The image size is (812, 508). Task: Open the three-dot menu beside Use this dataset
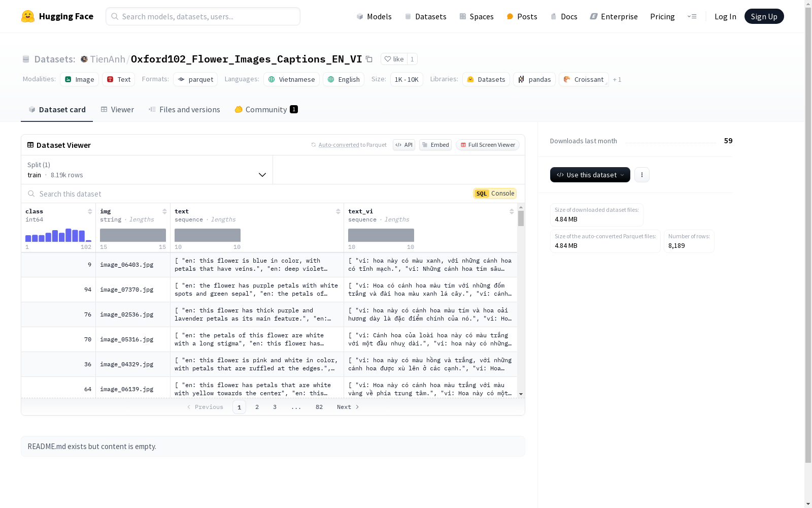point(642,175)
